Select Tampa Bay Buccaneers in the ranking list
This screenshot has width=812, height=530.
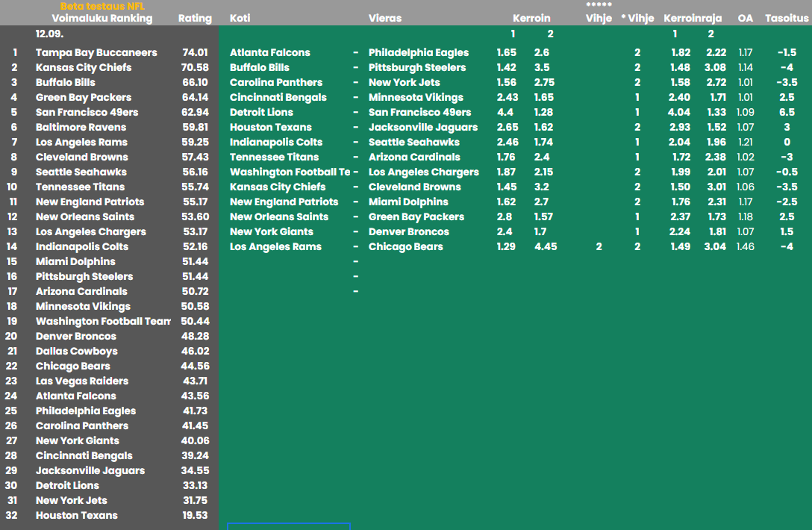[x=96, y=52]
